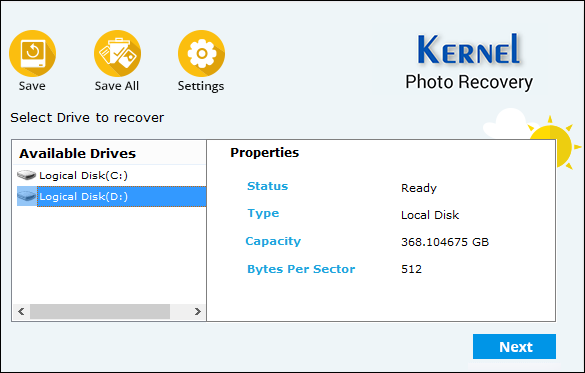Screen dimensions: 585x373
Task: Select the Logical Disk(C:) drive
Action: [x=84, y=175]
